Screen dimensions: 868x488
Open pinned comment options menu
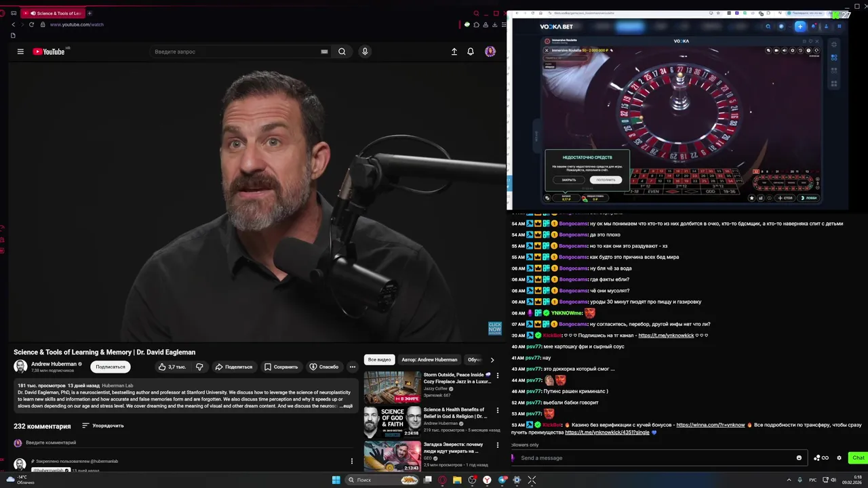[351, 462]
